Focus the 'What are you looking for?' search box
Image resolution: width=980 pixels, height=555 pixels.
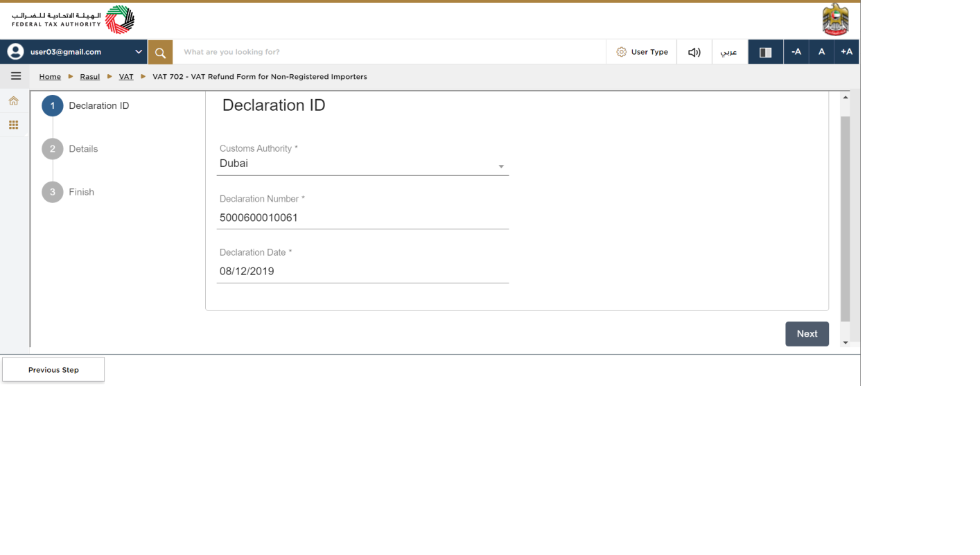[x=389, y=52]
